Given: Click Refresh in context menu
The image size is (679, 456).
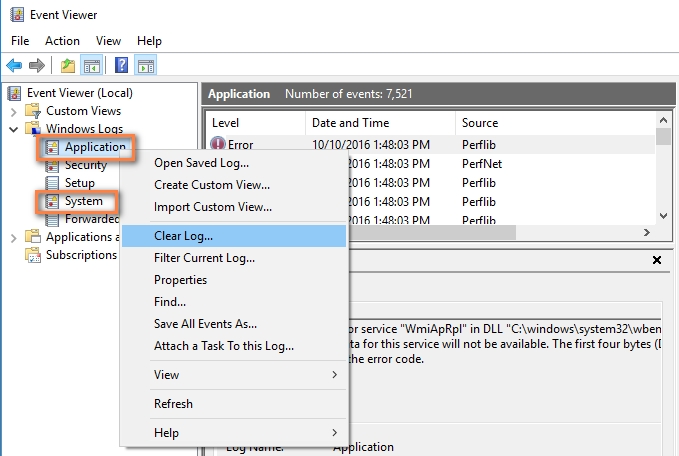Looking at the screenshot, I should [x=234, y=404].
